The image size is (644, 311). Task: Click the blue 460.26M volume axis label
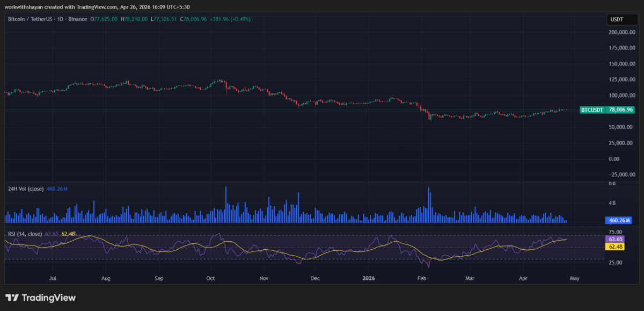621,220
